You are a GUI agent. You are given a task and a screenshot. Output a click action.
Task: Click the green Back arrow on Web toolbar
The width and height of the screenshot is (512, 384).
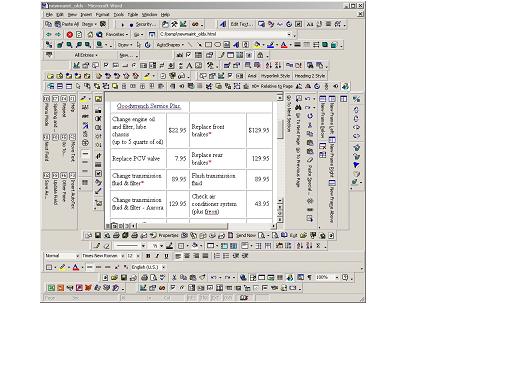click(49, 34)
